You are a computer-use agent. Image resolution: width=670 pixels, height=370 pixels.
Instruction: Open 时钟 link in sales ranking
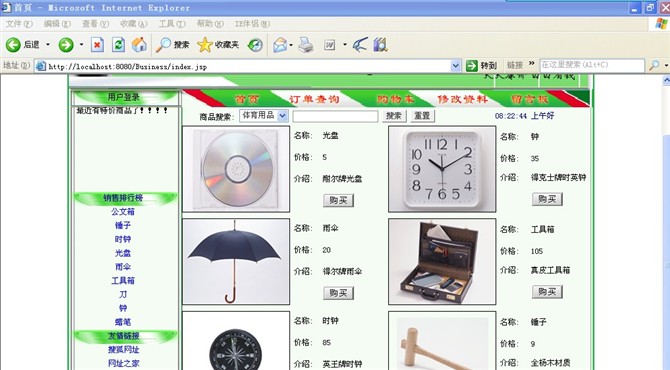[123, 239]
